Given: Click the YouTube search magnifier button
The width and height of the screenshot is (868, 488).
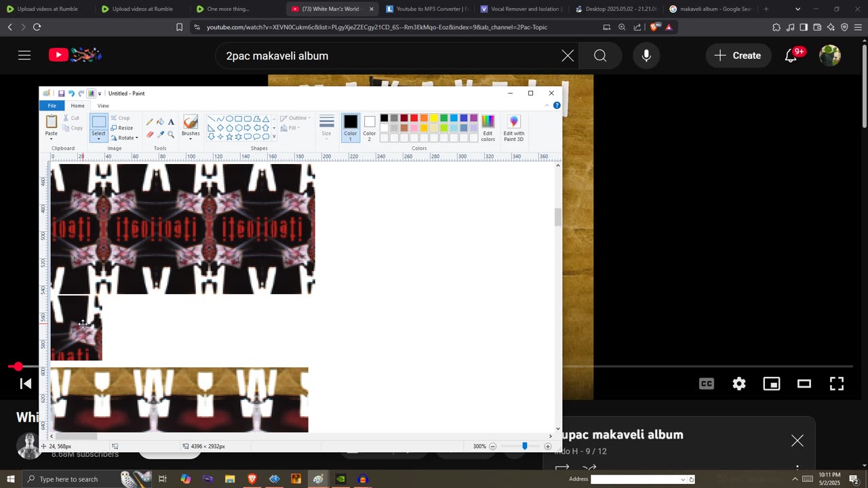Looking at the screenshot, I should click(600, 56).
